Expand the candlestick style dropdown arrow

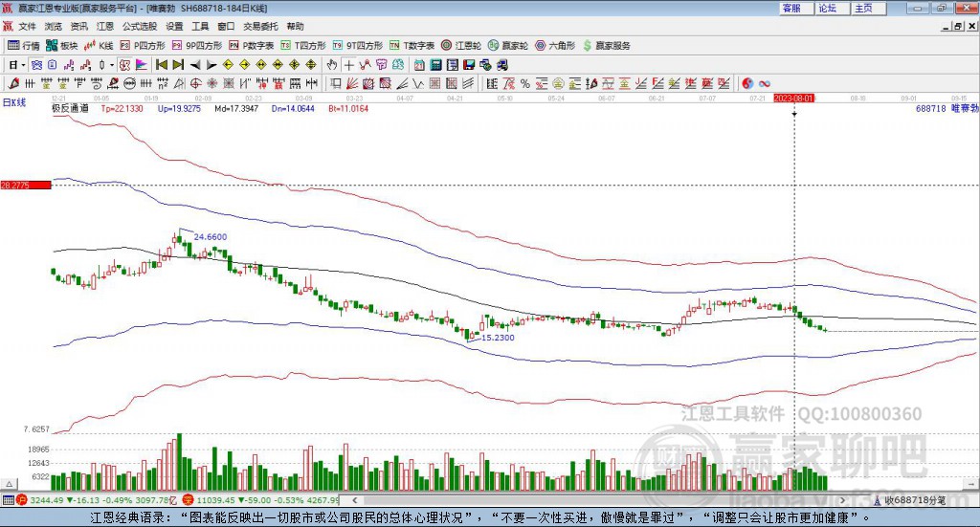pos(112,65)
